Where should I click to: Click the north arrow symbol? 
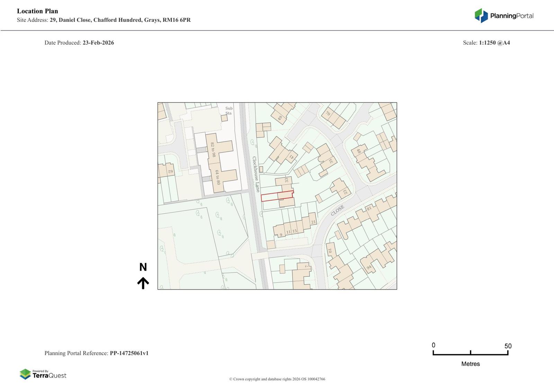tap(143, 283)
